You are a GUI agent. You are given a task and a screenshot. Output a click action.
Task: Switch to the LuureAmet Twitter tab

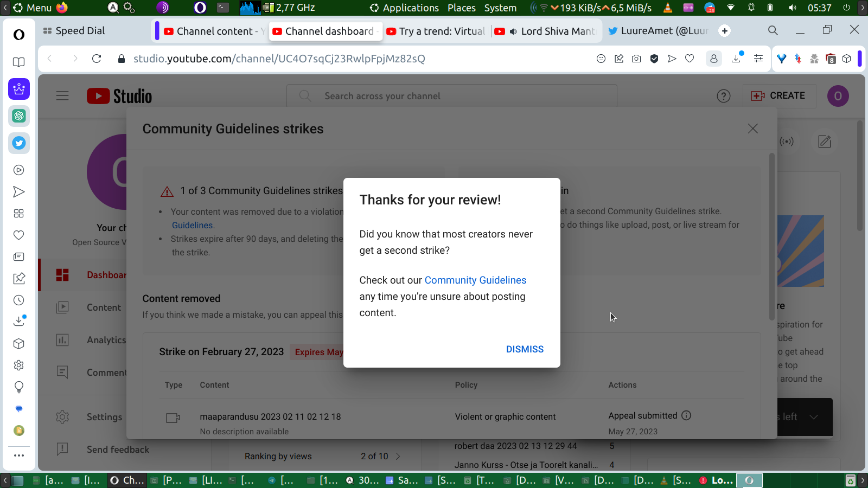(x=658, y=31)
